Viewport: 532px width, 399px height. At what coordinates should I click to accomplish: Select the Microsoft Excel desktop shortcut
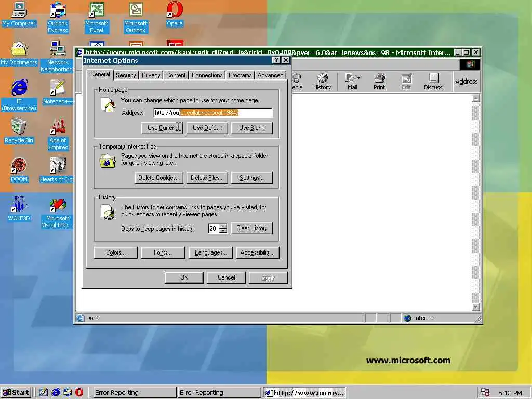click(x=97, y=18)
